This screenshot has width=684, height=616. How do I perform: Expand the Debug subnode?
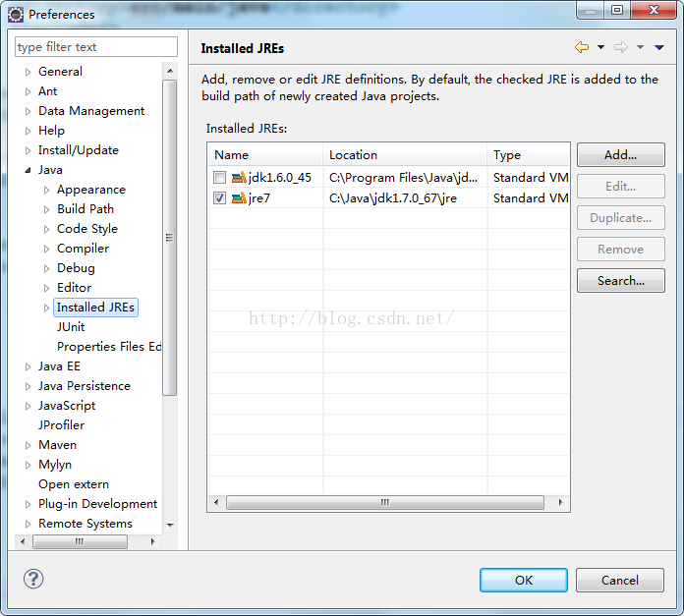click(x=46, y=268)
